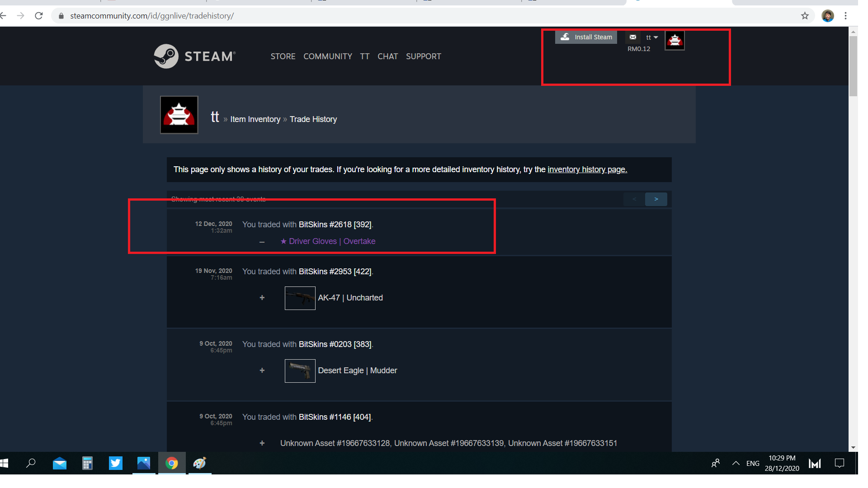
Task: Open Twitter from the taskbar
Action: click(116, 463)
